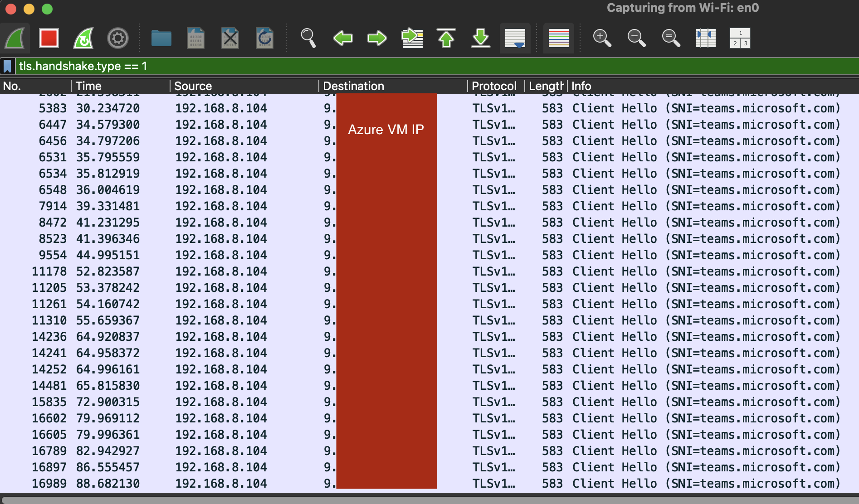
Task: Jump to the first packet
Action: coord(446,38)
